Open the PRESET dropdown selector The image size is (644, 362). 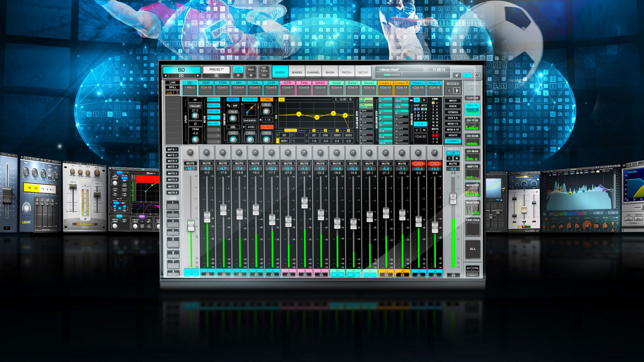pos(216,75)
